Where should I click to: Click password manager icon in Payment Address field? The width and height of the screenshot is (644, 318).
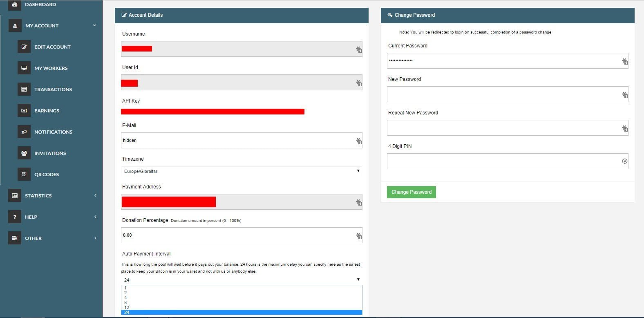pyautogui.click(x=359, y=202)
